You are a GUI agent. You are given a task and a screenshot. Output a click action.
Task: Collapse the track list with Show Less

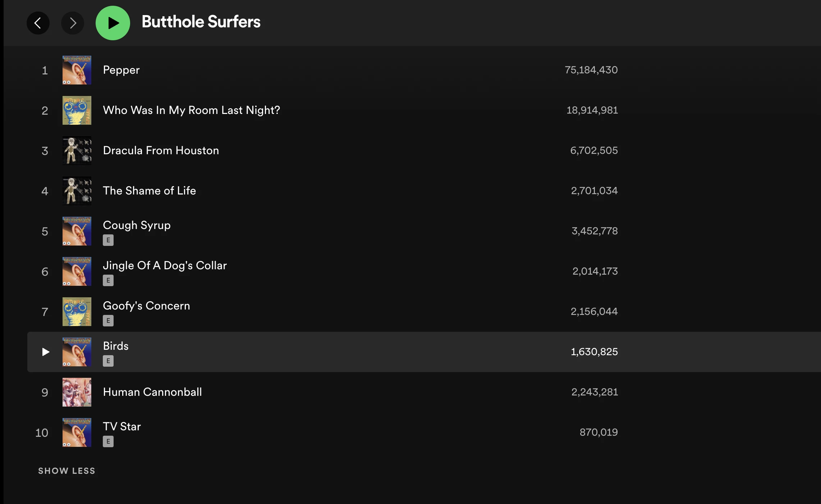66,471
